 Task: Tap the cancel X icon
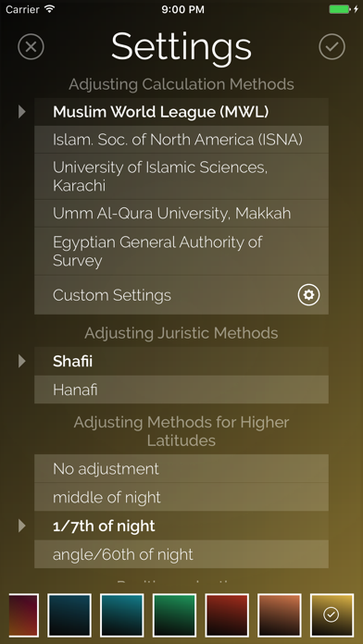pos(31,47)
